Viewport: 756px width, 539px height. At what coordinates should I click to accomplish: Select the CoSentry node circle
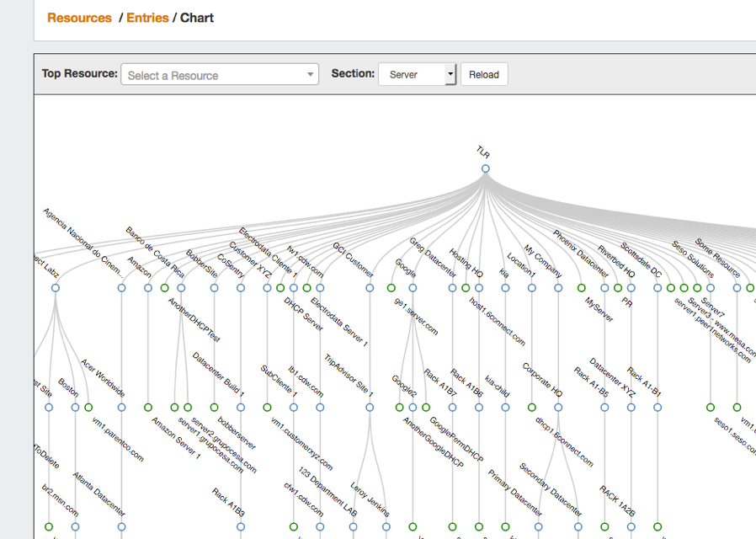coord(241,288)
